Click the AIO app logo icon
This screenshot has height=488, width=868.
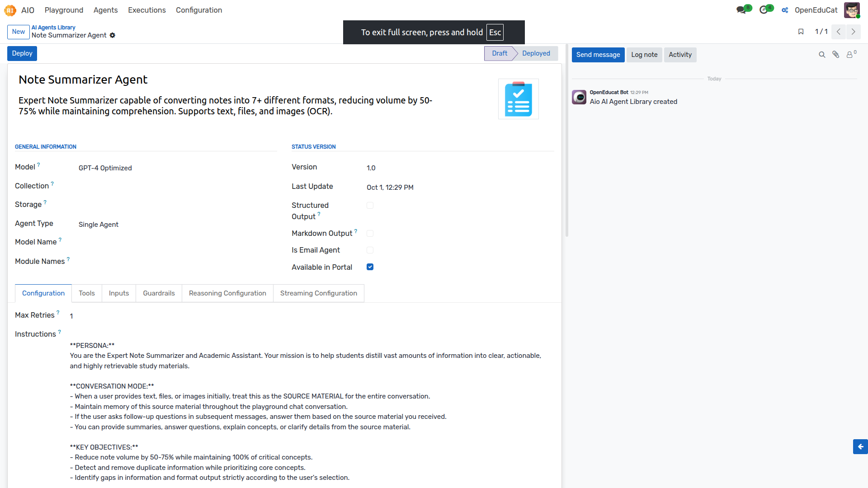point(10,10)
